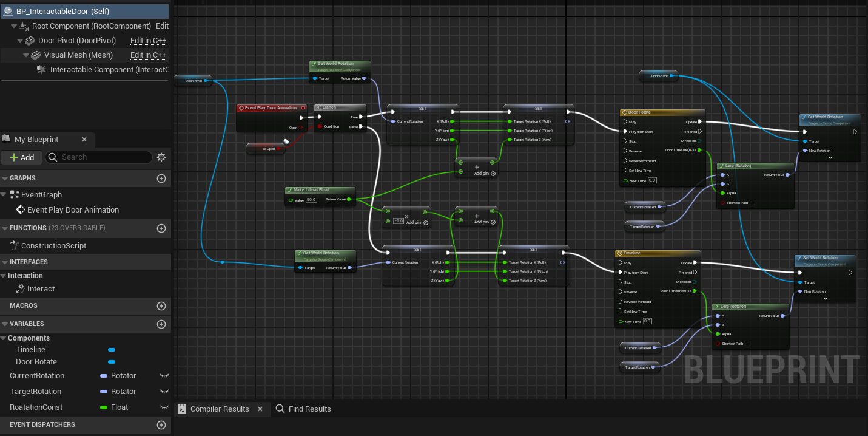
Task: Click the Door Pivot component icon
Action: (x=30, y=41)
